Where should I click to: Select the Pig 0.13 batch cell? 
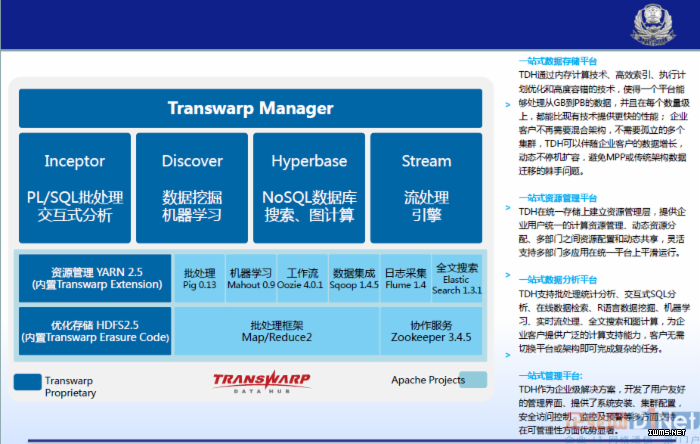[x=200, y=278]
